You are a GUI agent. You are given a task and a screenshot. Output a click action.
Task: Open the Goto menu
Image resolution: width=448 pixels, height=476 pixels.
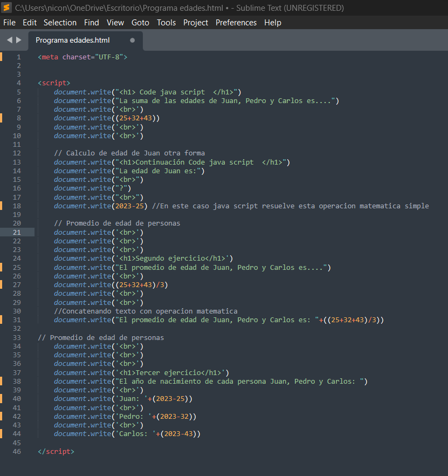[x=140, y=23]
